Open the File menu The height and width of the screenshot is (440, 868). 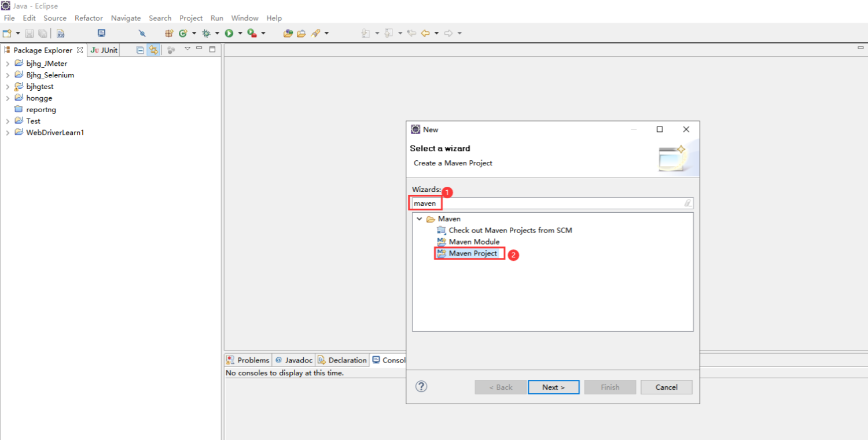coord(9,18)
